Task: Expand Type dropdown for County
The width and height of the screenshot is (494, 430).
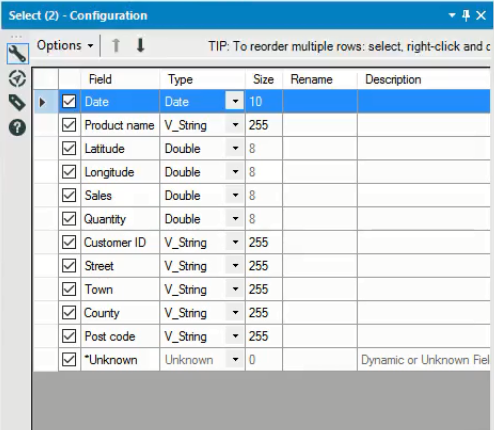Action: [x=235, y=313]
